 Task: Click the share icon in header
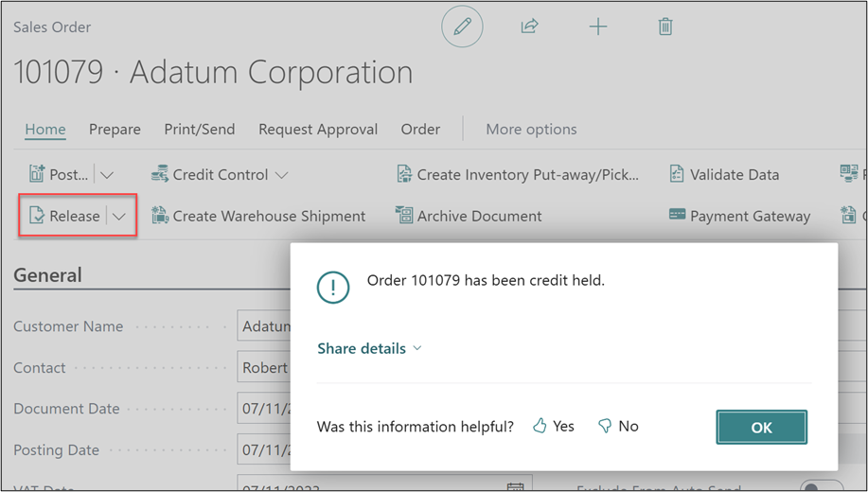(529, 27)
